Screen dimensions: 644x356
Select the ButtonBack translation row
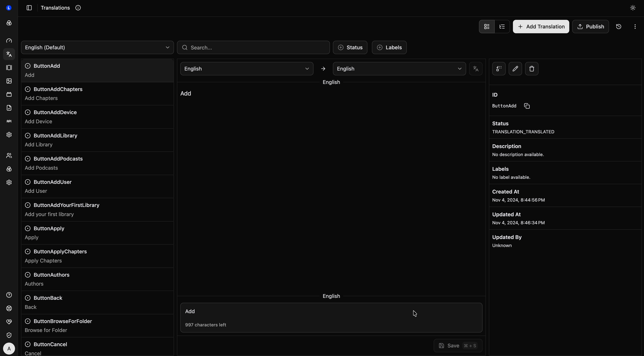[97, 303]
